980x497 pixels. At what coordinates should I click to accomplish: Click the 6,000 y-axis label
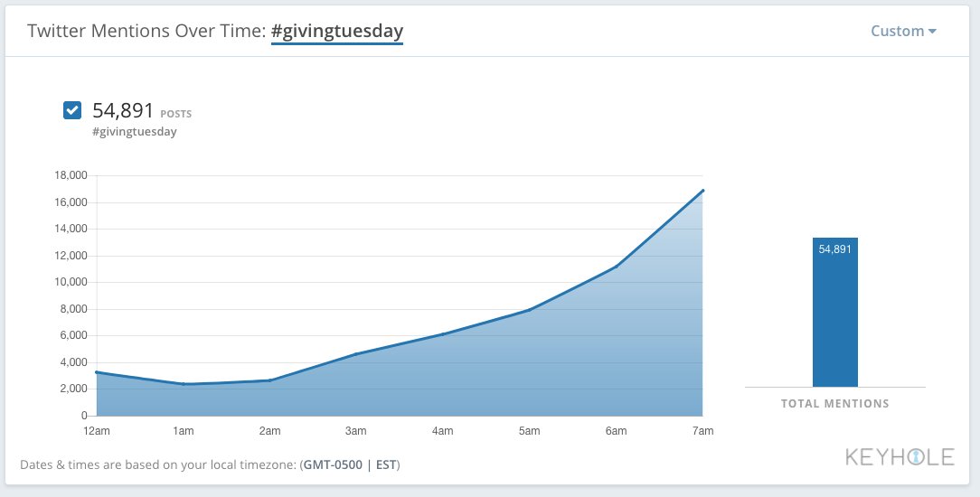pyautogui.click(x=72, y=336)
